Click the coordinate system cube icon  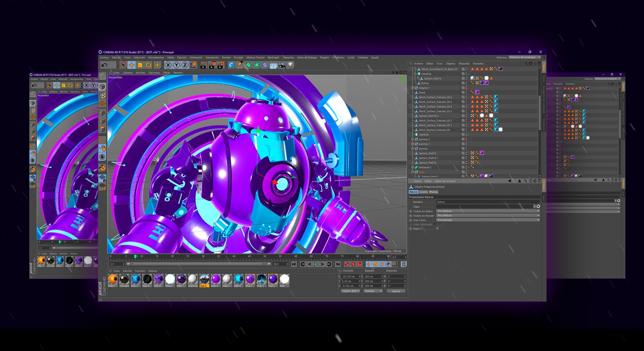coord(194,65)
